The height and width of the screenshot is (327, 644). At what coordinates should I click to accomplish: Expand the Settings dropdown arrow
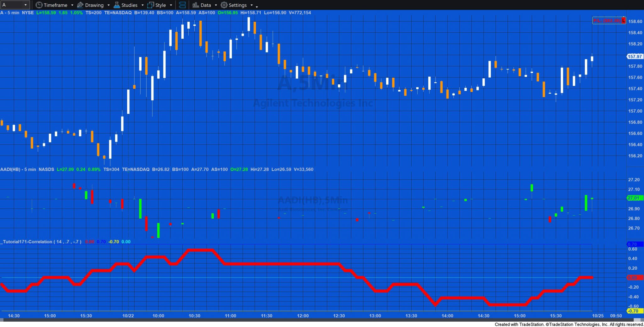coord(251,5)
